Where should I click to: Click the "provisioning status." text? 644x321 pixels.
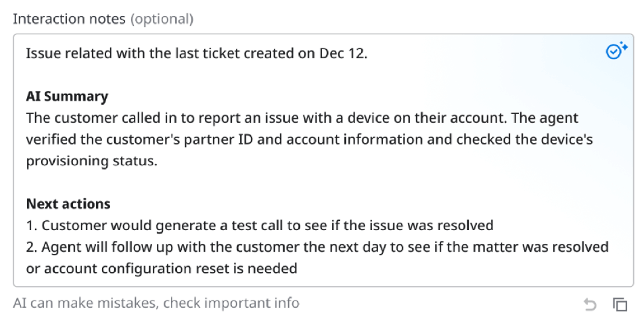click(92, 161)
